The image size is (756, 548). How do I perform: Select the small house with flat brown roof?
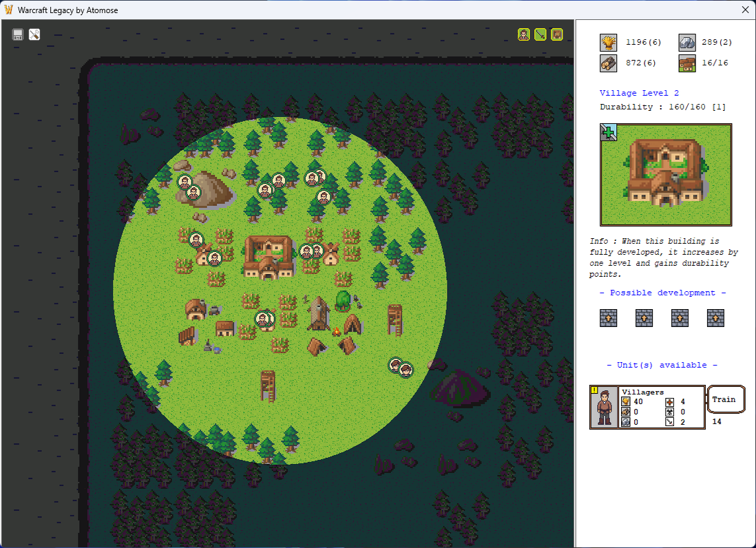(x=224, y=328)
